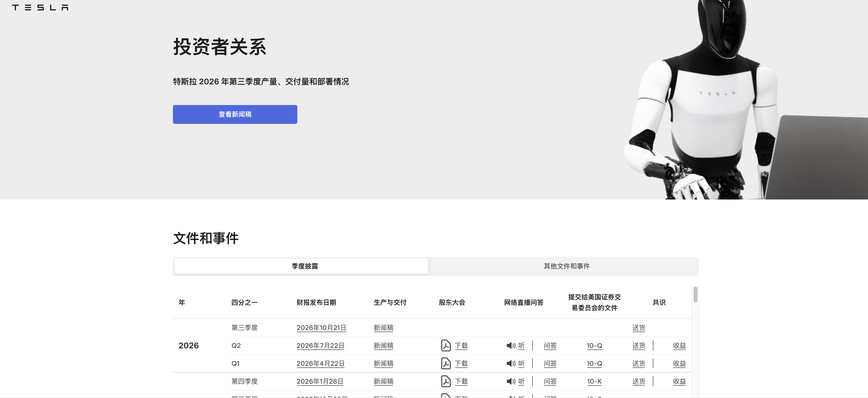Click 下载 link in the Q1 row
Viewport: 868px width, 398px height.
[x=461, y=363]
